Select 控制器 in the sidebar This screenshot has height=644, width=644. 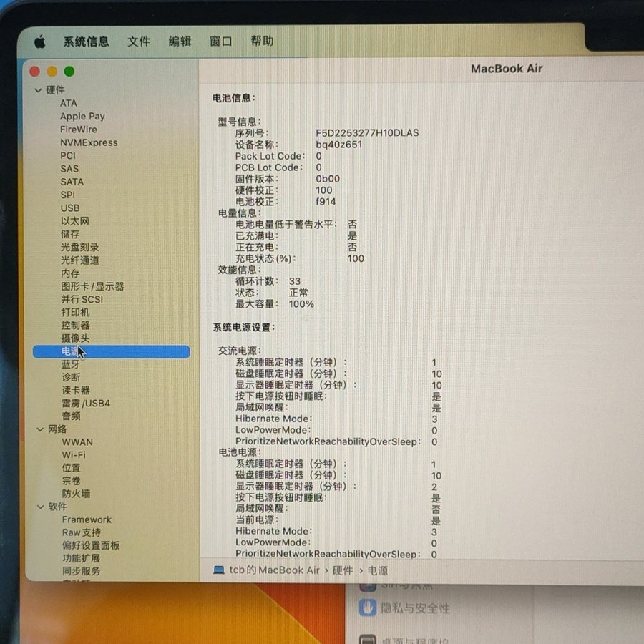[75, 326]
